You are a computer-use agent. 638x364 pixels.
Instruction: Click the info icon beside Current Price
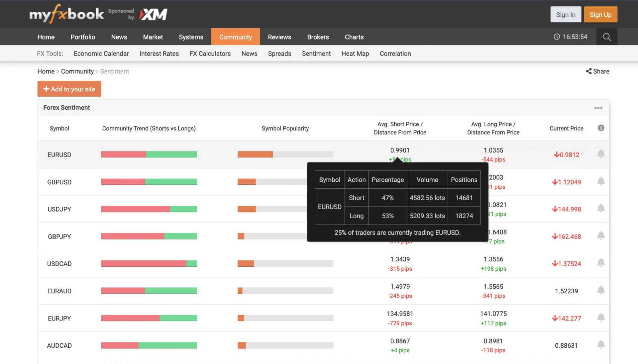point(601,128)
